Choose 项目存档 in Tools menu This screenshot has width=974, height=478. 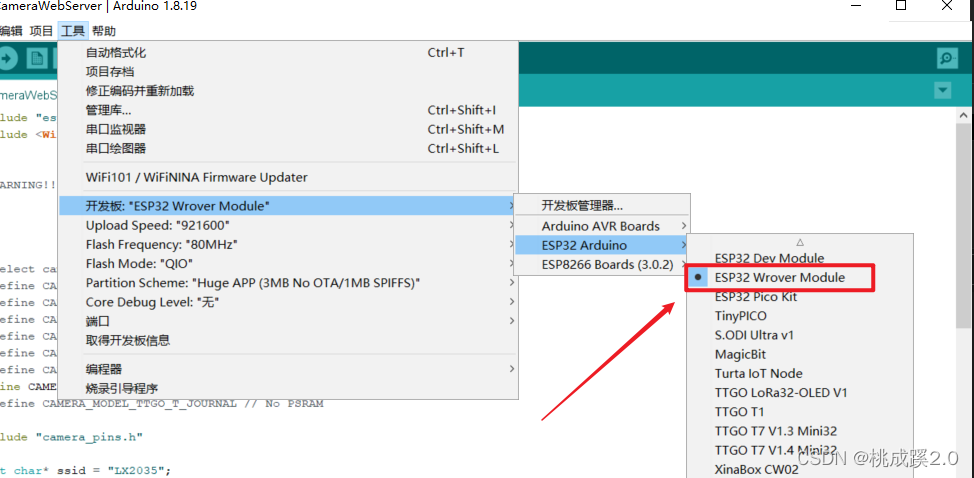(x=288, y=72)
